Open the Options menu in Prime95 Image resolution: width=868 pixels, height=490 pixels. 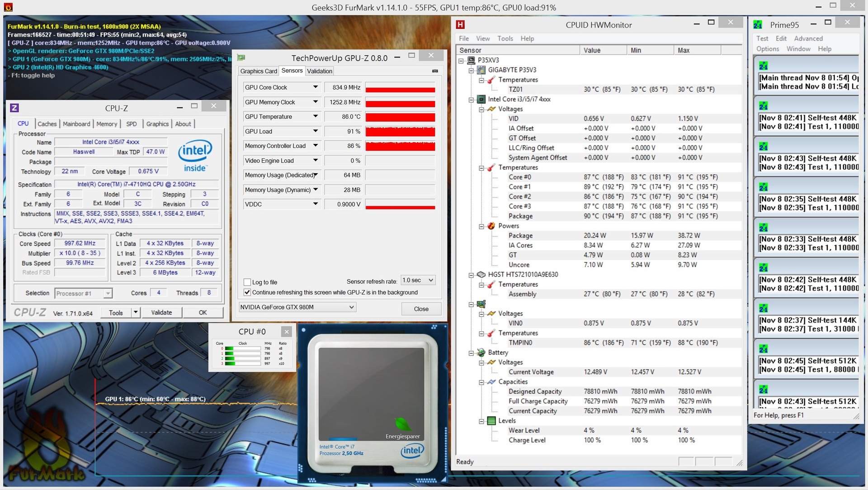coord(768,49)
